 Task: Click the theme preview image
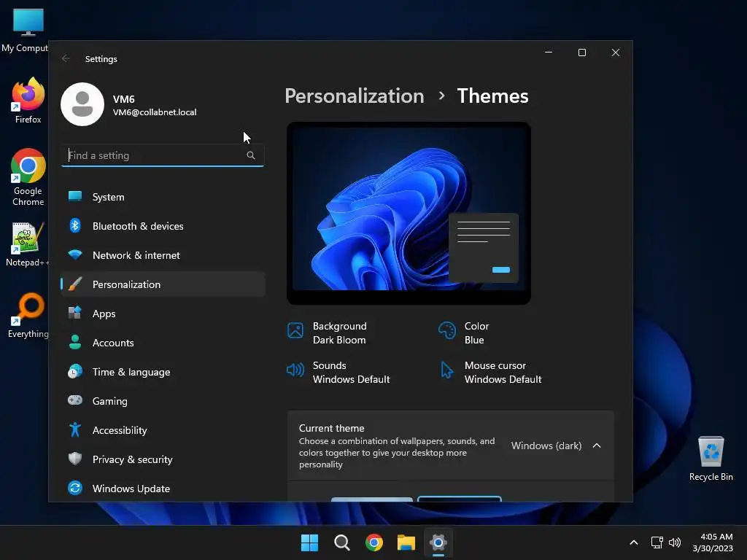[409, 213]
